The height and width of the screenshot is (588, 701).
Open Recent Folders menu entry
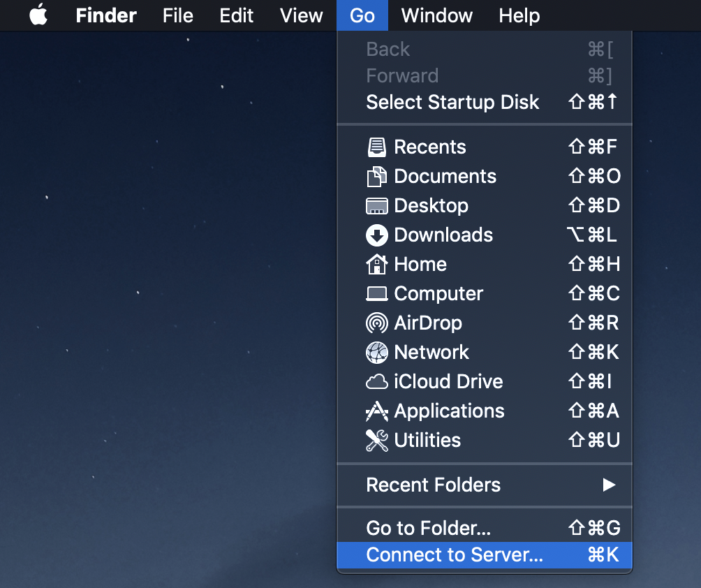485,485
